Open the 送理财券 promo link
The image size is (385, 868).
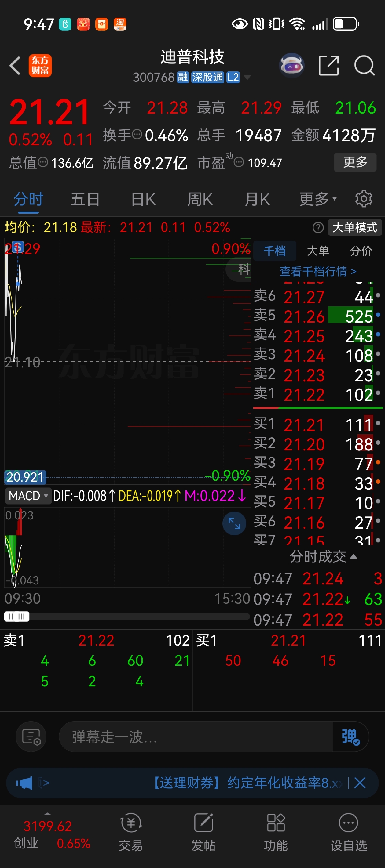246,783
